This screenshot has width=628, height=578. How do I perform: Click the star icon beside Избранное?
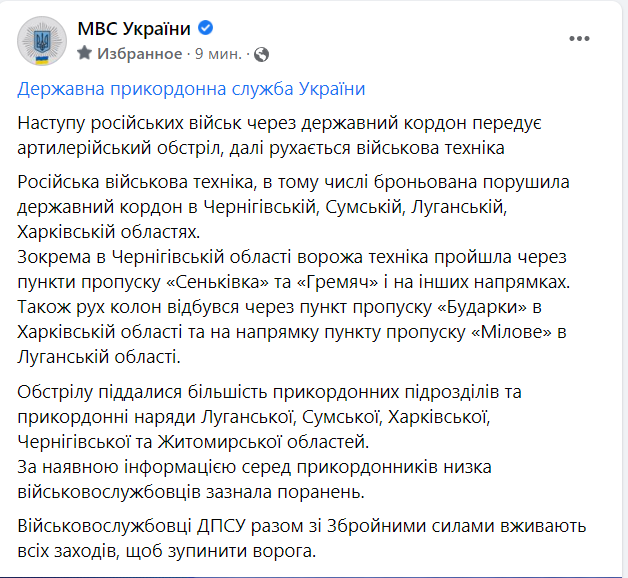(x=84, y=53)
